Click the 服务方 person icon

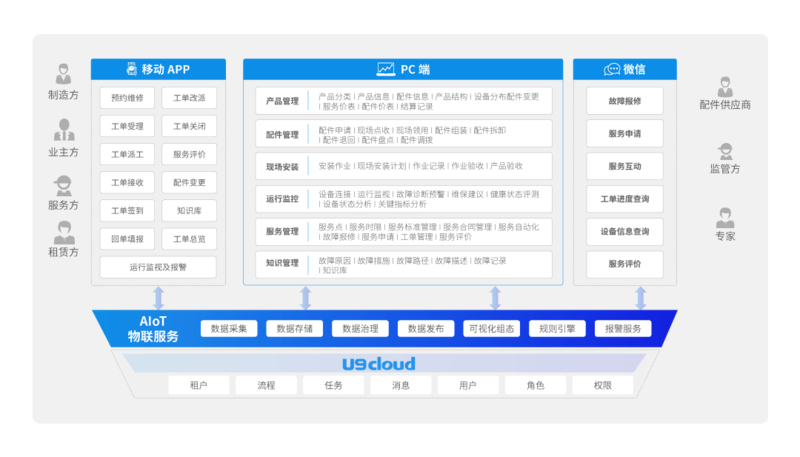click(x=63, y=186)
